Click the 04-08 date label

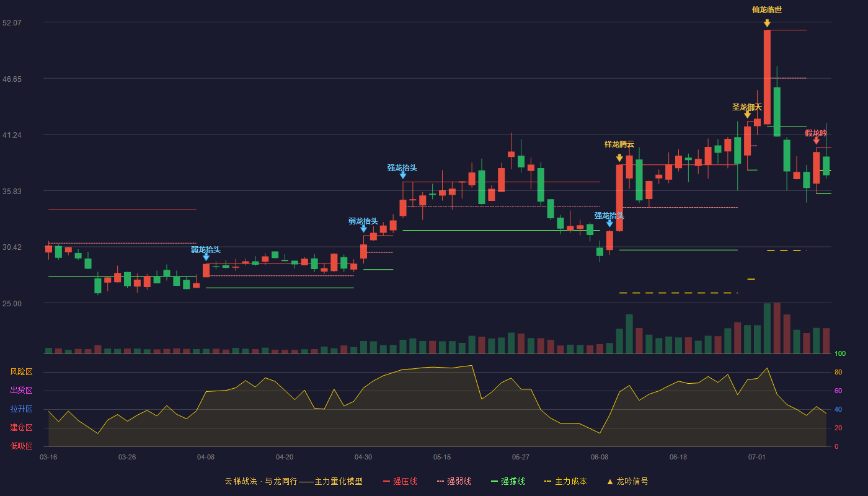206,457
